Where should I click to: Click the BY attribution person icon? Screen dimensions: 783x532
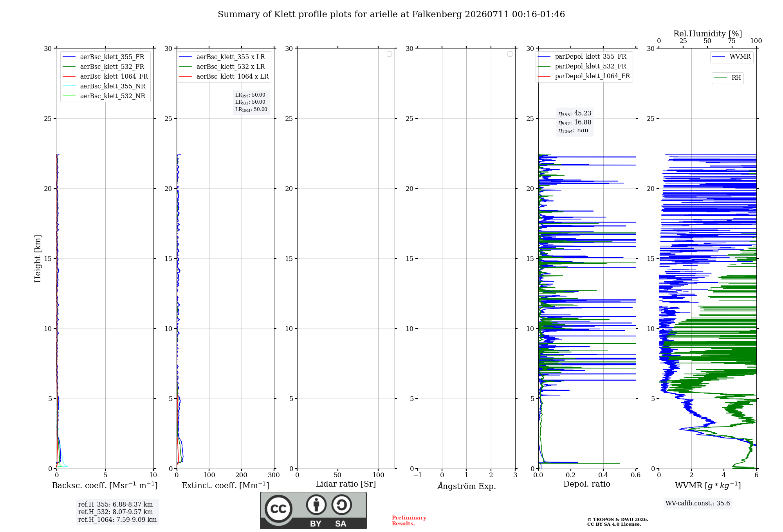point(316,505)
